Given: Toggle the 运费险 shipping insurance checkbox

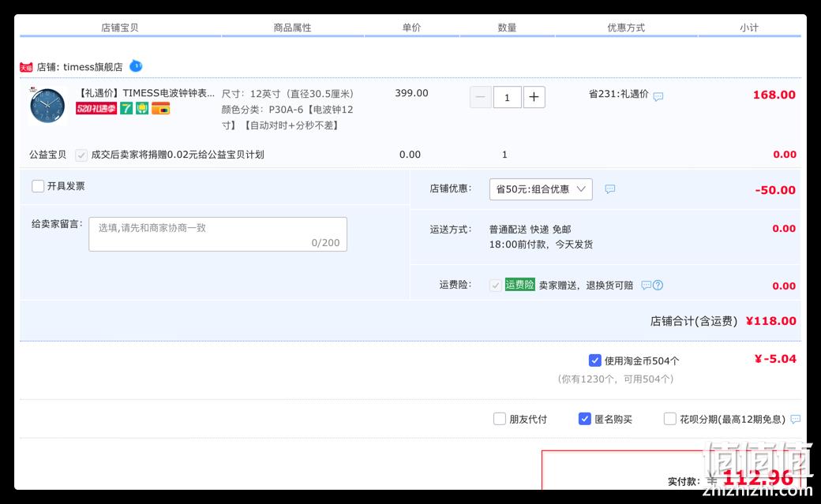Looking at the screenshot, I should pos(495,286).
